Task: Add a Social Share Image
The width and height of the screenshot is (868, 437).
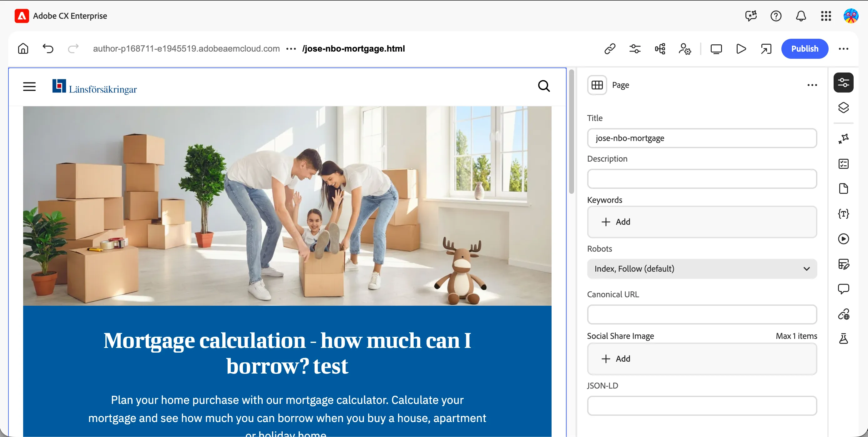Action: click(x=702, y=359)
